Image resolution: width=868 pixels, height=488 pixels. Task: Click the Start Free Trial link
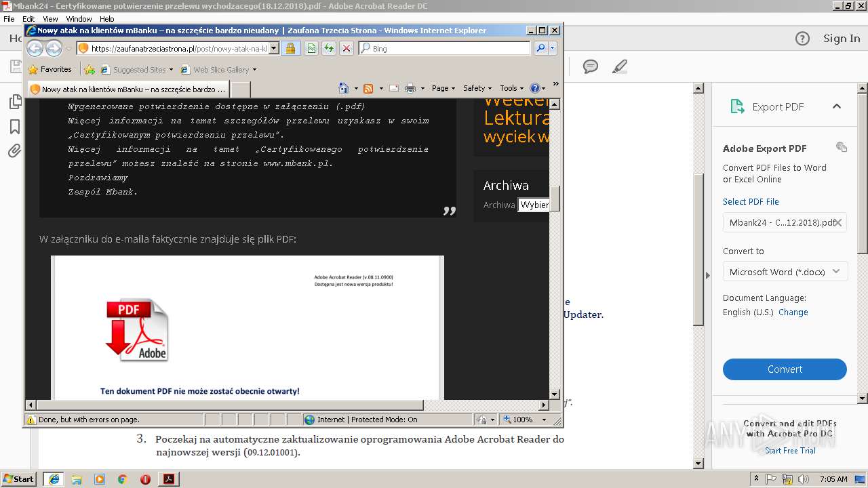pos(790,451)
